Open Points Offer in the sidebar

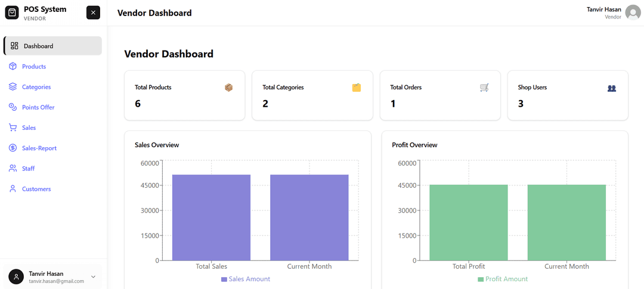tap(38, 107)
